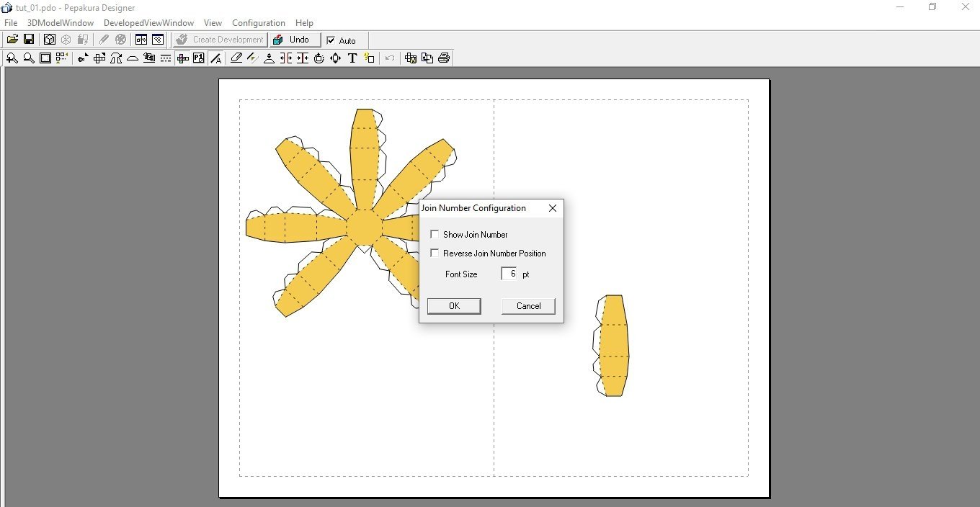980x507 pixels.
Task: Open the Configuration menu
Action: 259,23
